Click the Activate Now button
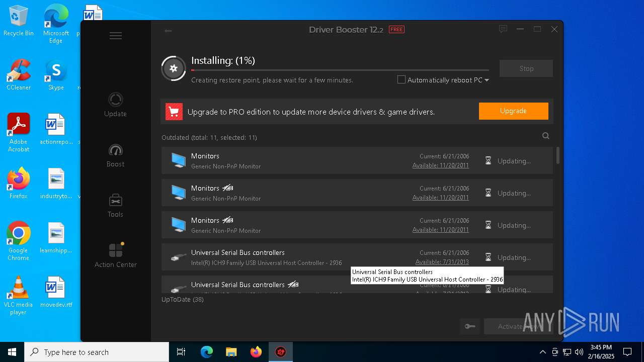Image resolution: width=644 pixels, height=362 pixels. tap(518, 326)
